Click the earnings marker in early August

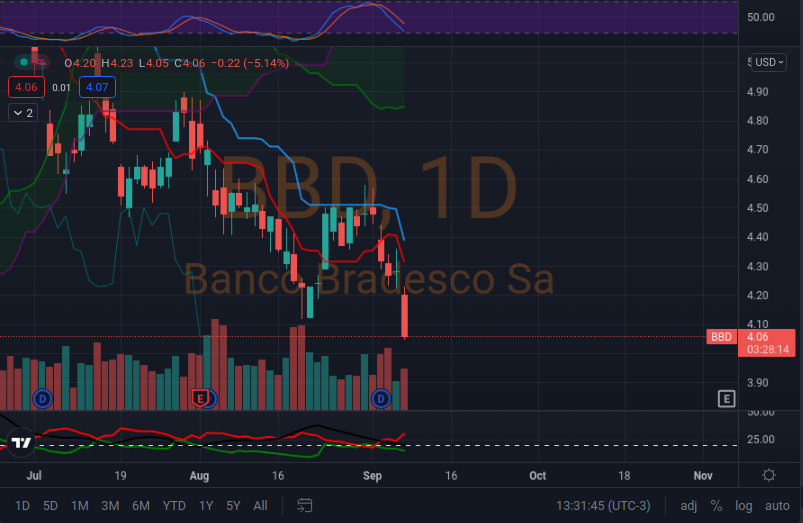pos(201,399)
